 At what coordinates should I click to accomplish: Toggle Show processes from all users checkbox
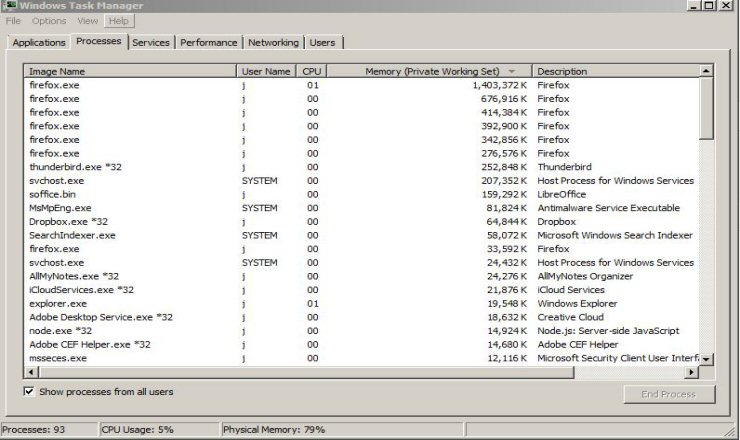[x=29, y=391]
